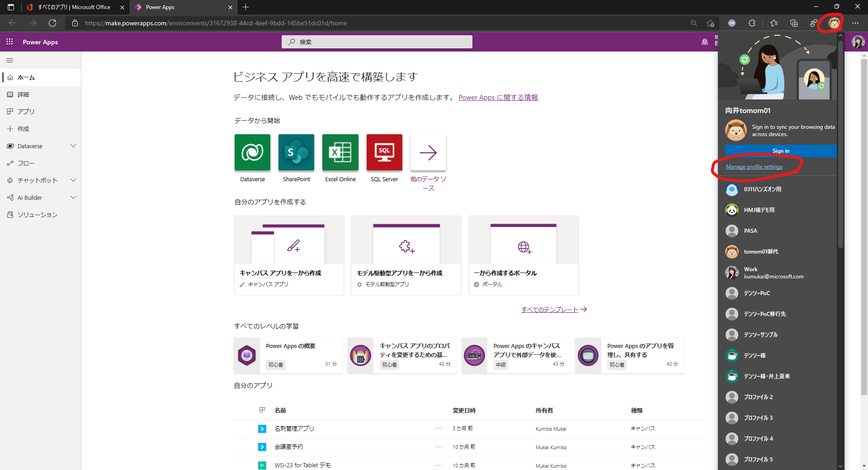
Task: Open the WSI-23 for Tablet デモ app
Action: pyautogui.click(x=302, y=465)
